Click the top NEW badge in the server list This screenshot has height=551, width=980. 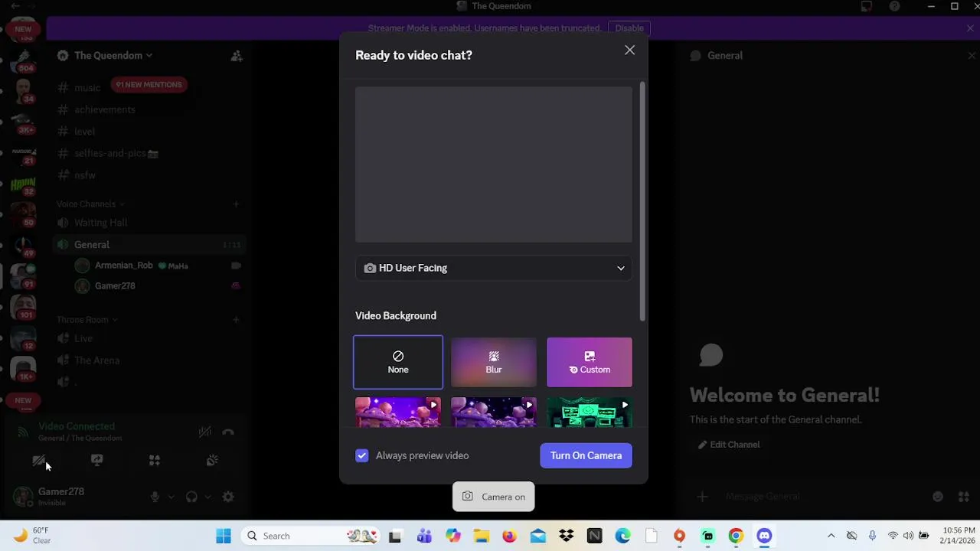pyautogui.click(x=23, y=29)
